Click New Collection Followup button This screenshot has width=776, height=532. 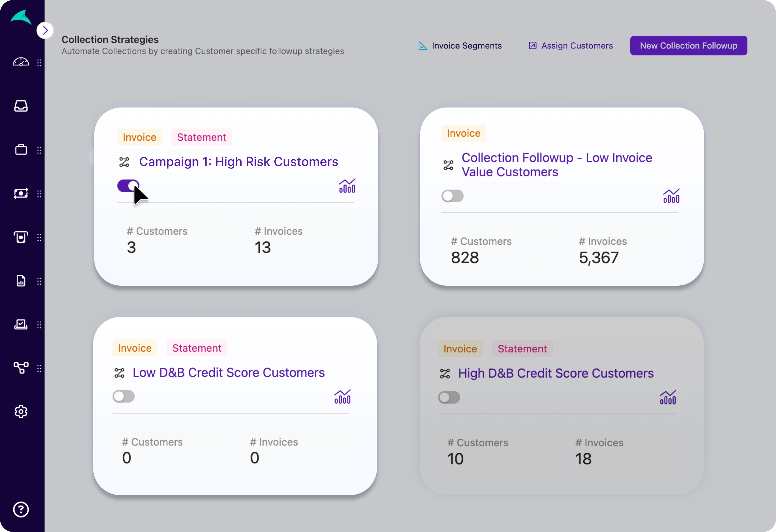(x=688, y=46)
